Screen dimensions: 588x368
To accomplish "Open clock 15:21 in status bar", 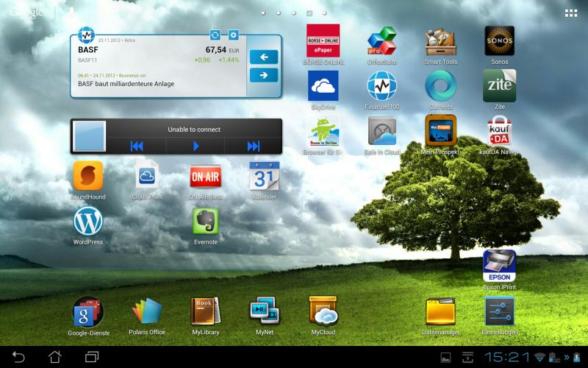I will (507, 357).
